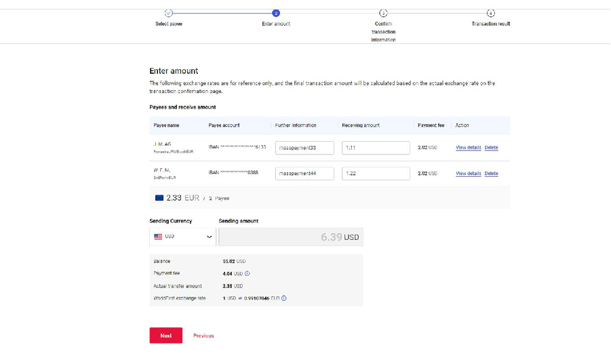Click the masspayment44 further information field
The width and height of the screenshot is (611, 364).
tap(304, 174)
